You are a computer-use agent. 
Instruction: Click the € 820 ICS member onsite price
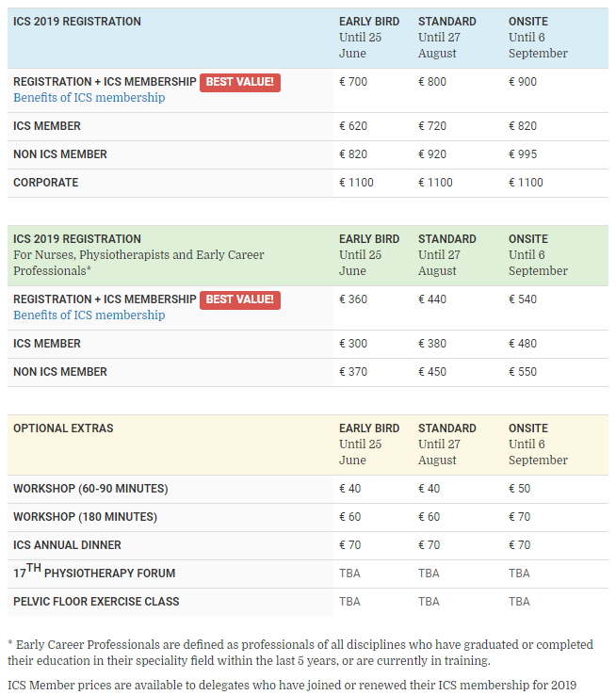(x=523, y=126)
